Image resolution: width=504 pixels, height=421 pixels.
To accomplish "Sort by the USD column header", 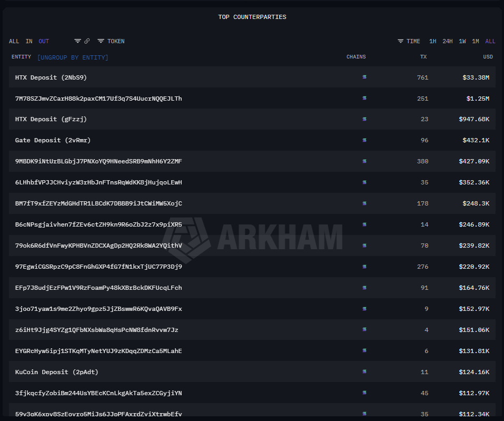I will tap(488, 56).
